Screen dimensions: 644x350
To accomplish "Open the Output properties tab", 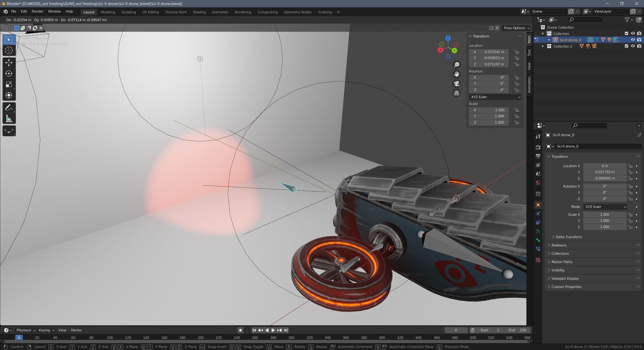I will [538, 156].
